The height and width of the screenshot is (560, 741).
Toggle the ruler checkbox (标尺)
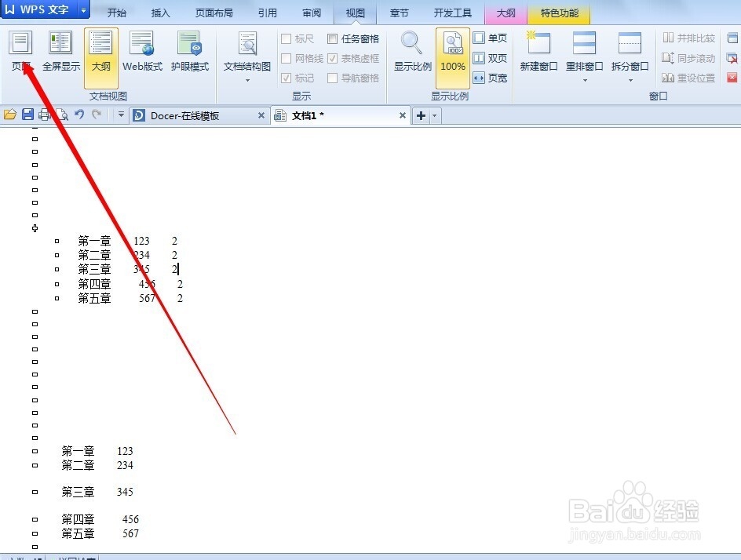pos(286,38)
